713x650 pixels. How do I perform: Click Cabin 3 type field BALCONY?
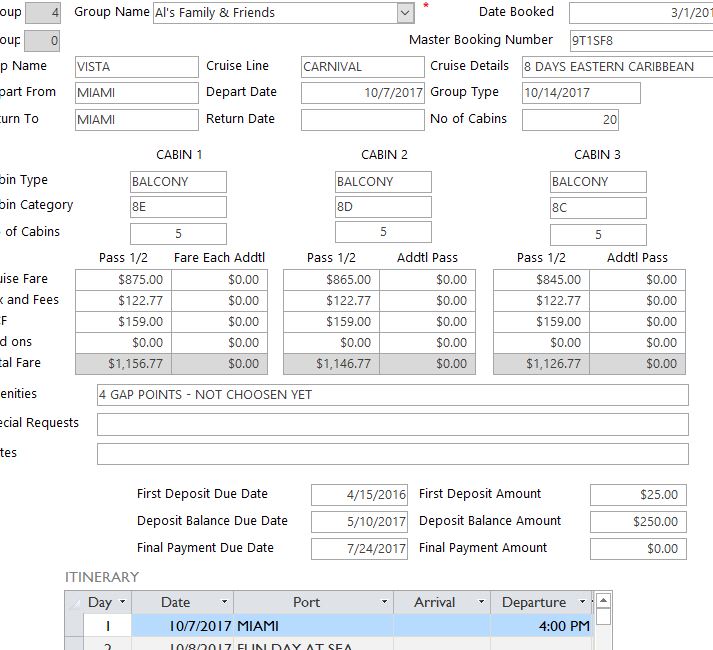pos(597,182)
